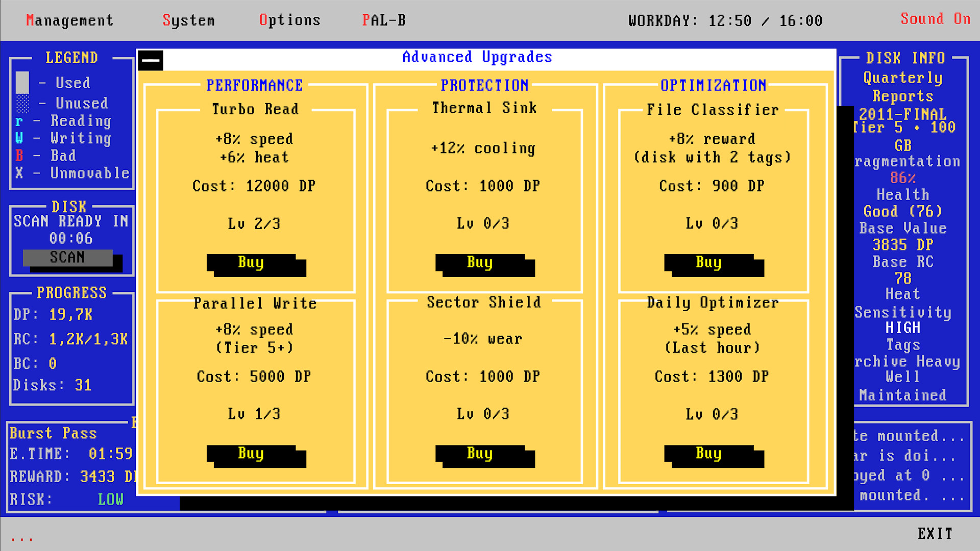Click the RISK: LOW indicator
The width and height of the screenshot is (980, 551).
tap(66, 499)
